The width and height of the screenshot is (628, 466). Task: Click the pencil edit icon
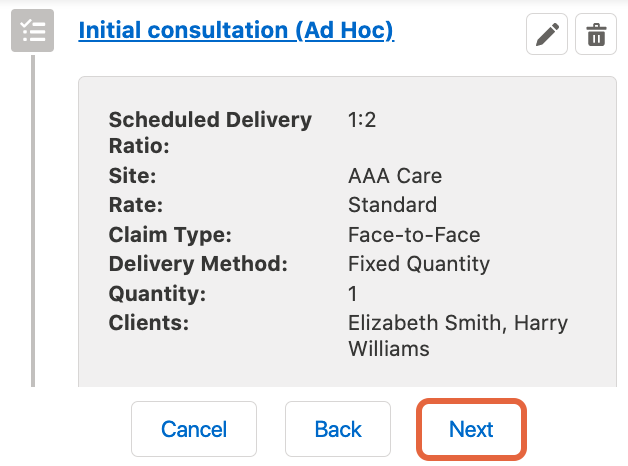tap(547, 36)
